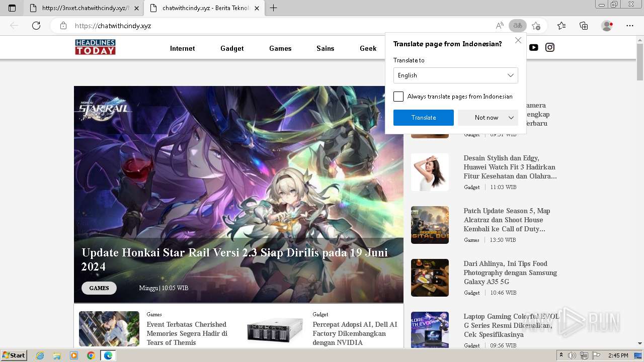
Task: Open the Favorites list icon
Action: click(x=561, y=26)
